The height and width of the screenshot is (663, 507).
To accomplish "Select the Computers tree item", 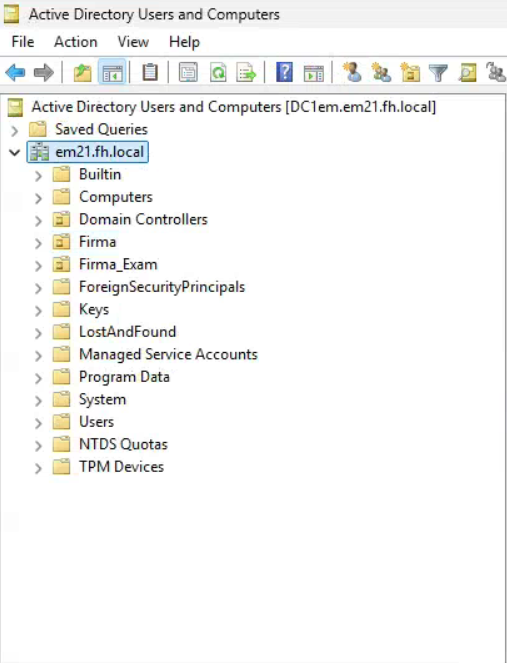I will [116, 197].
